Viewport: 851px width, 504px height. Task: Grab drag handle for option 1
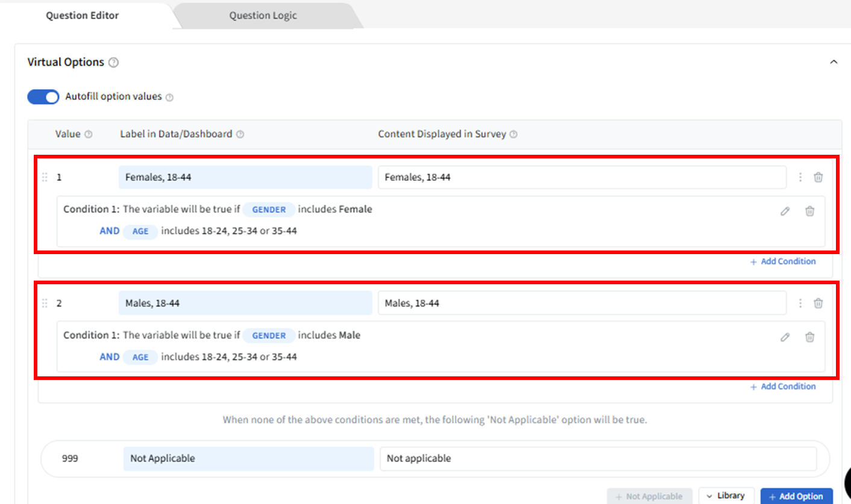(44, 178)
